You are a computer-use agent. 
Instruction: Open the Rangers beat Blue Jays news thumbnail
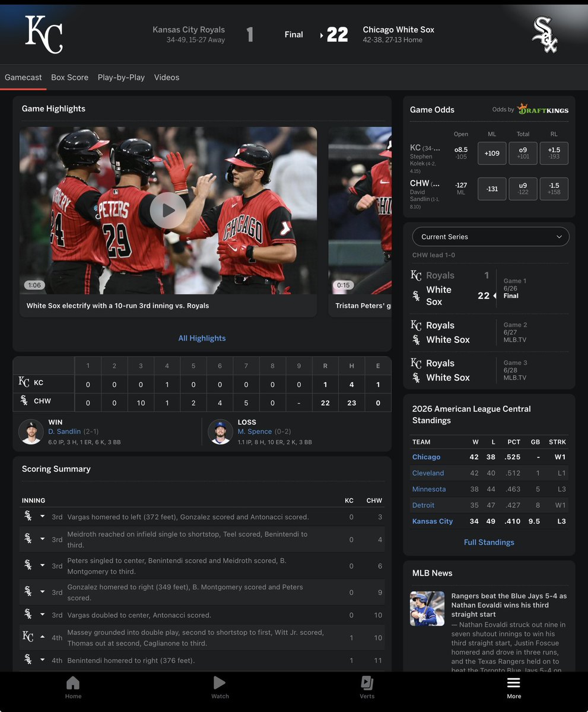point(427,609)
